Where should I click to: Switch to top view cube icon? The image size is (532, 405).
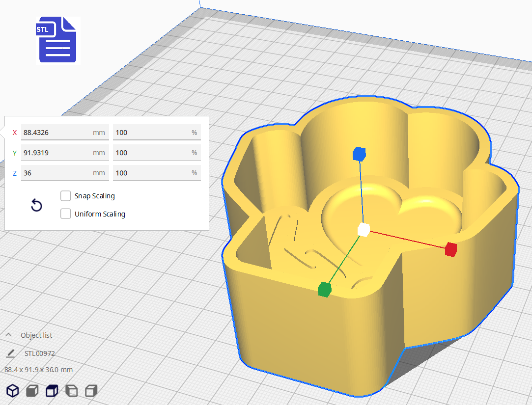(x=52, y=391)
